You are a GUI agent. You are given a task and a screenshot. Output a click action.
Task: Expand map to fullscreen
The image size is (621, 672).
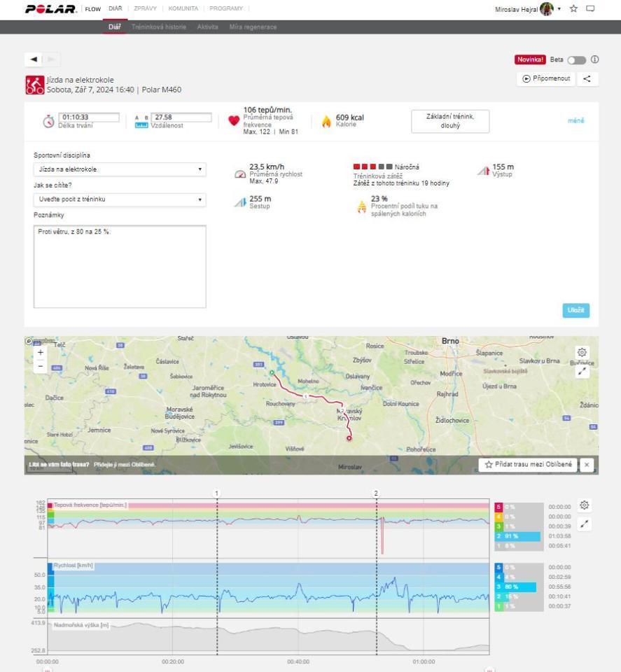click(x=583, y=371)
